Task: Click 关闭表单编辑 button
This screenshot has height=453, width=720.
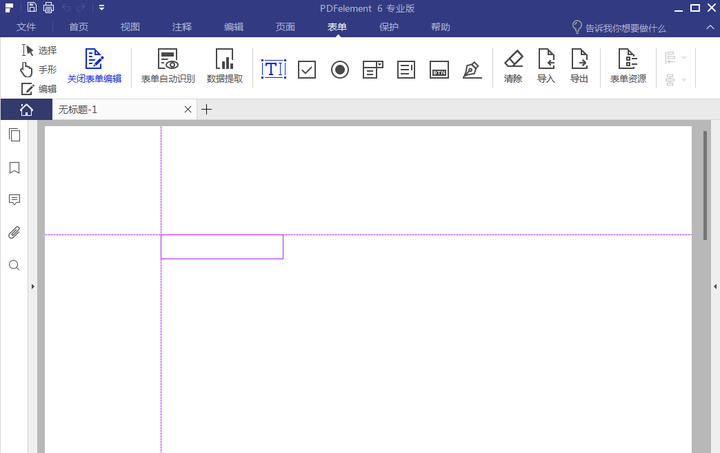Action: click(95, 66)
